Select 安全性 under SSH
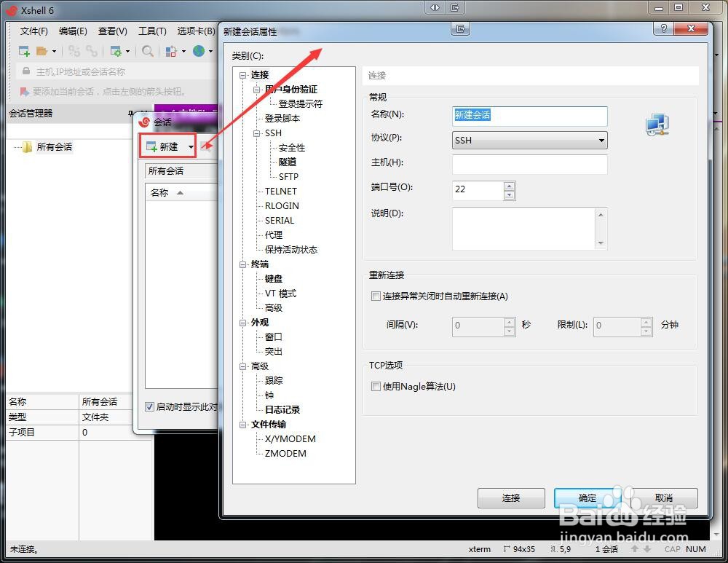 click(x=292, y=148)
